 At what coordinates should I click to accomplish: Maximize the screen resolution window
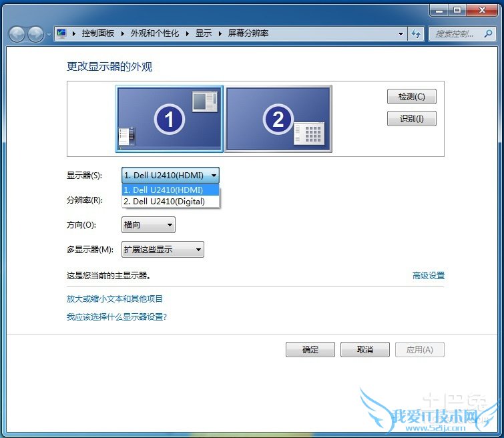[457, 10]
